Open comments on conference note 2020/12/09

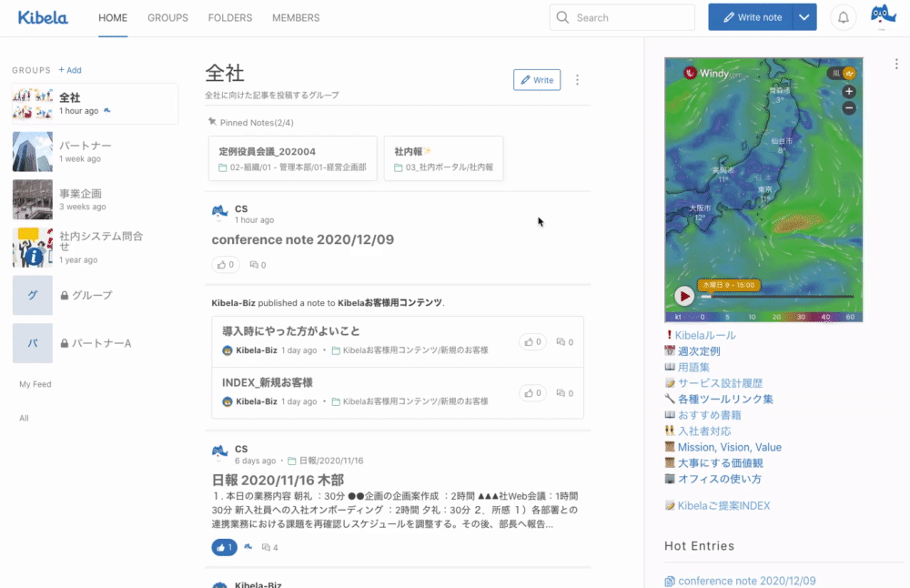click(x=258, y=265)
